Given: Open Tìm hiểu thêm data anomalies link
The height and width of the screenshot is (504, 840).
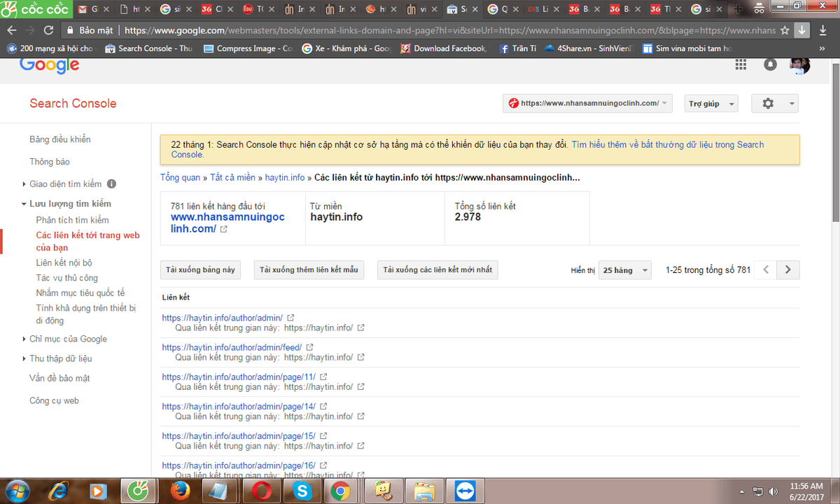Looking at the screenshot, I should [468, 149].
